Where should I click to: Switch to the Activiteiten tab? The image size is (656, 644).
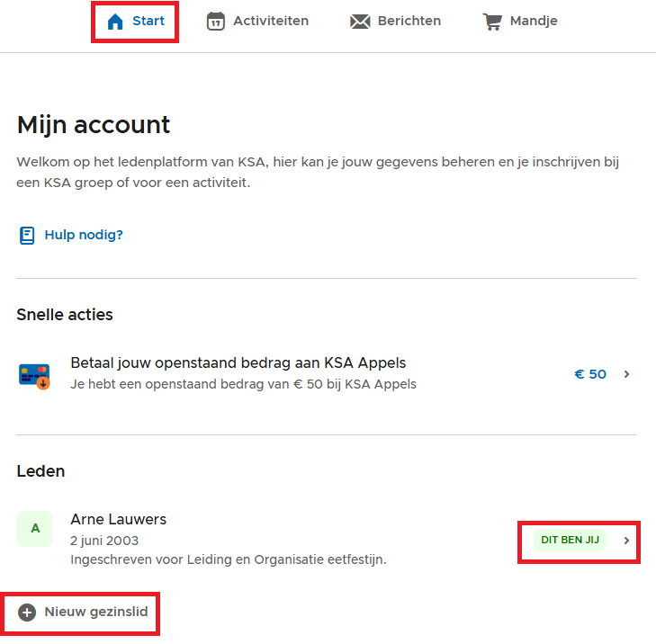tap(271, 21)
